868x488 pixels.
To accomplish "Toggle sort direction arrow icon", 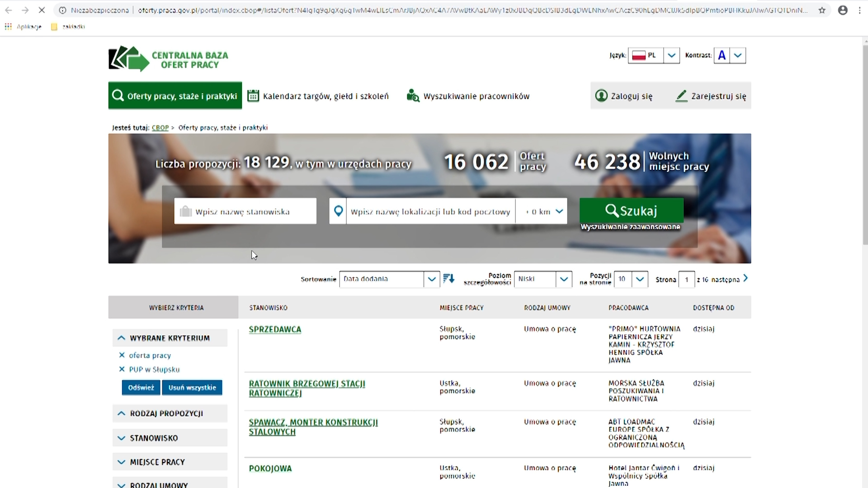I will [x=449, y=279].
